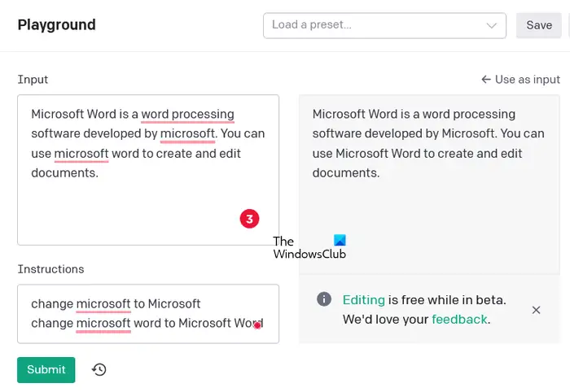Open the history clock icon
This screenshot has width=570, height=392.
coord(99,369)
